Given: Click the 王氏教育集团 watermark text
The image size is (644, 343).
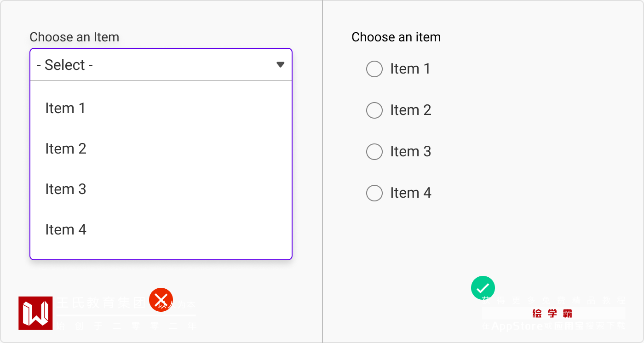Looking at the screenshot, I should (x=101, y=303).
